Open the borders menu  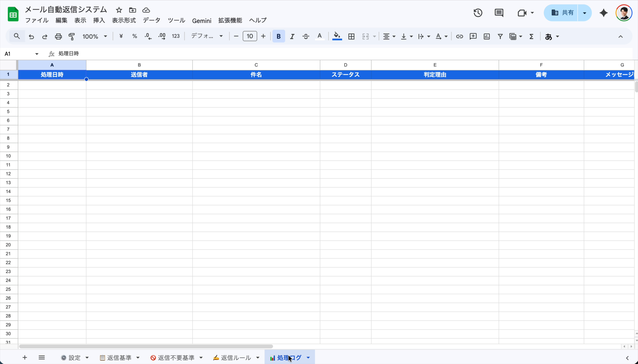[x=351, y=36]
